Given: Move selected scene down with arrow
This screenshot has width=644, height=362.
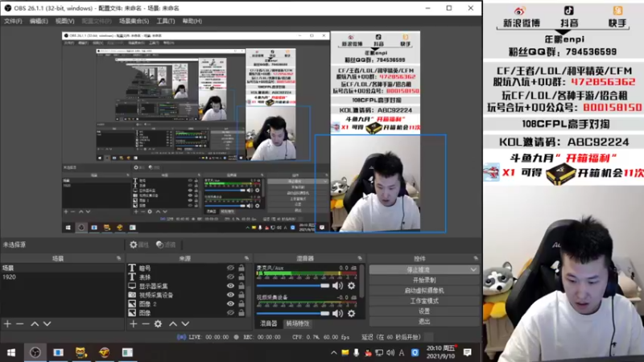Looking at the screenshot, I should pyautogui.click(x=47, y=324).
